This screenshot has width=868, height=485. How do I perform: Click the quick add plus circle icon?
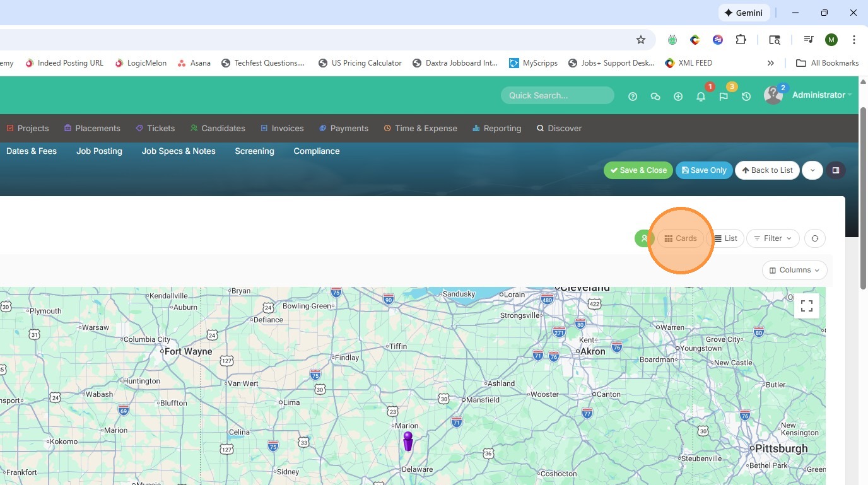point(678,96)
